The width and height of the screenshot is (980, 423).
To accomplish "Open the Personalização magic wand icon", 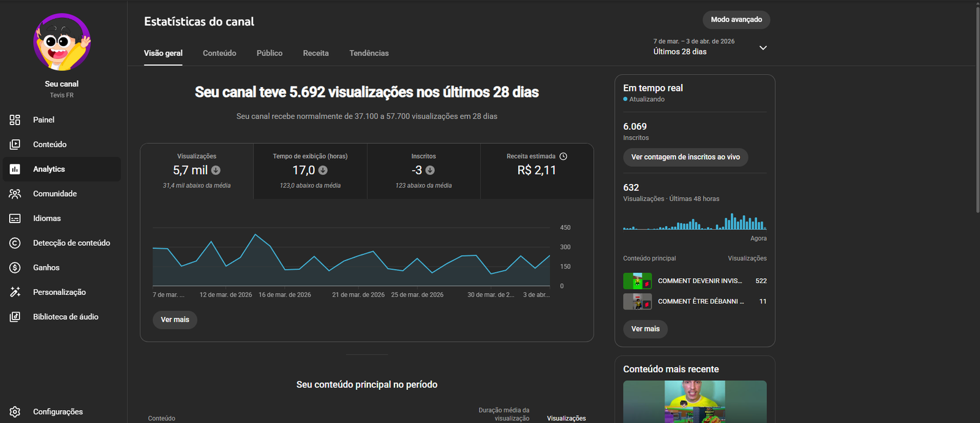I will click(x=15, y=292).
